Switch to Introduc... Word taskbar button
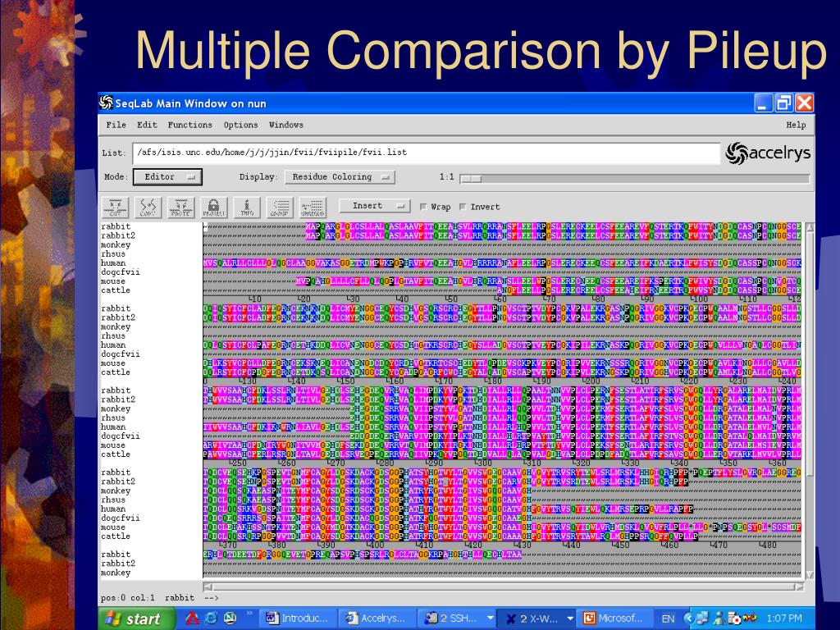The height and width of the screenshot is (630, 840). (299, 619)
